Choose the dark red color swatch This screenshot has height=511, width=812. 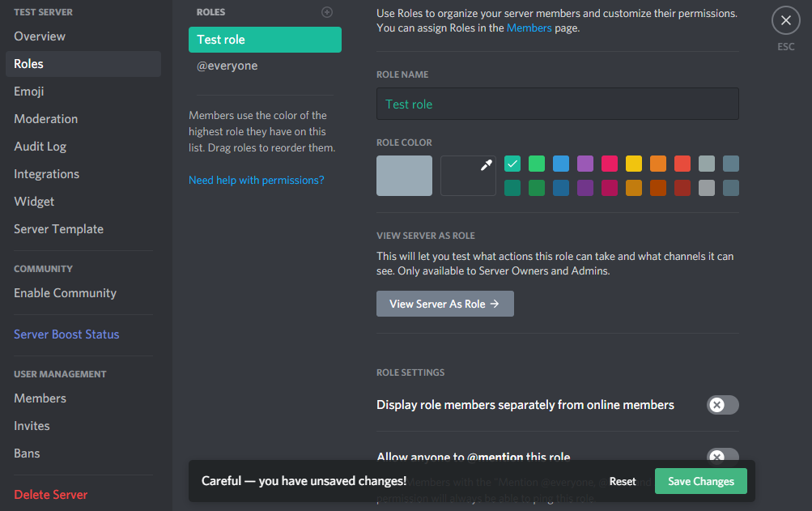(x=682, y=188)
